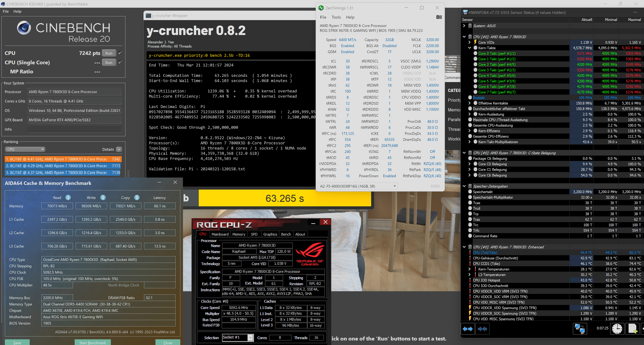Image resolution: width=644 pixels, height=345 pixels.
Task: Open the Cinebench File menu
Action: click(x=6, y=11)
